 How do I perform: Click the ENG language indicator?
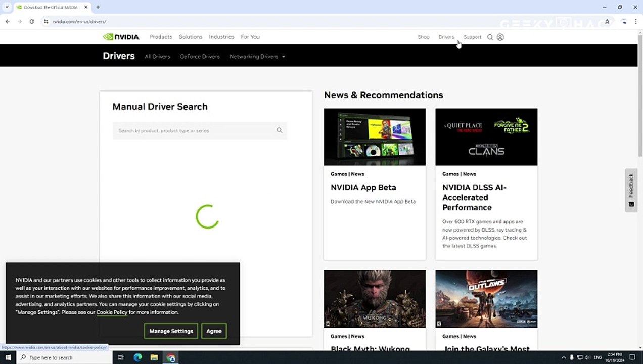[597, 357]
